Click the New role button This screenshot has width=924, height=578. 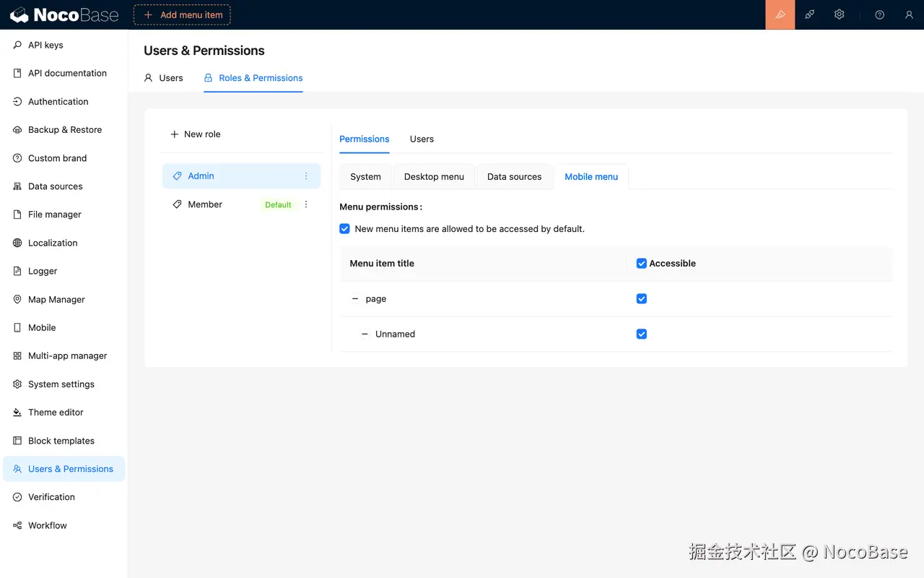click(195, 134)
